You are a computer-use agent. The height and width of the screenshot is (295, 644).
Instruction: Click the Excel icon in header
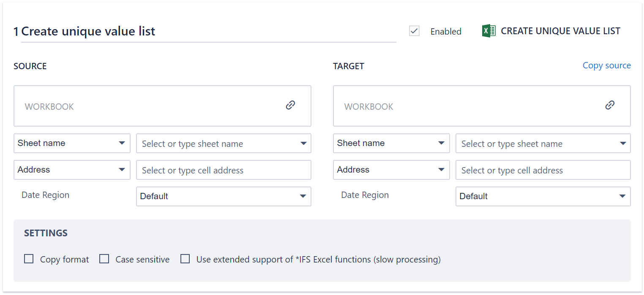(489, 31)
